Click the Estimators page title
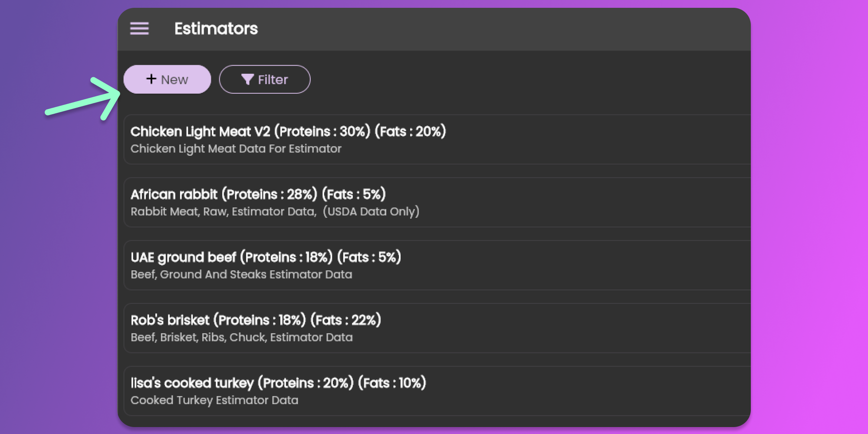 (216, 29)
